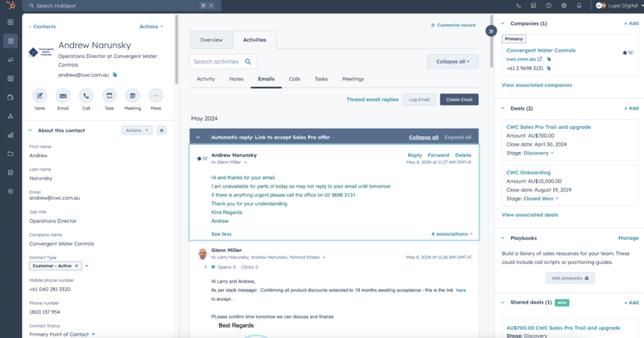Open the settings gear icon
The height and width of the screenshot is (338, 644).
564,6
